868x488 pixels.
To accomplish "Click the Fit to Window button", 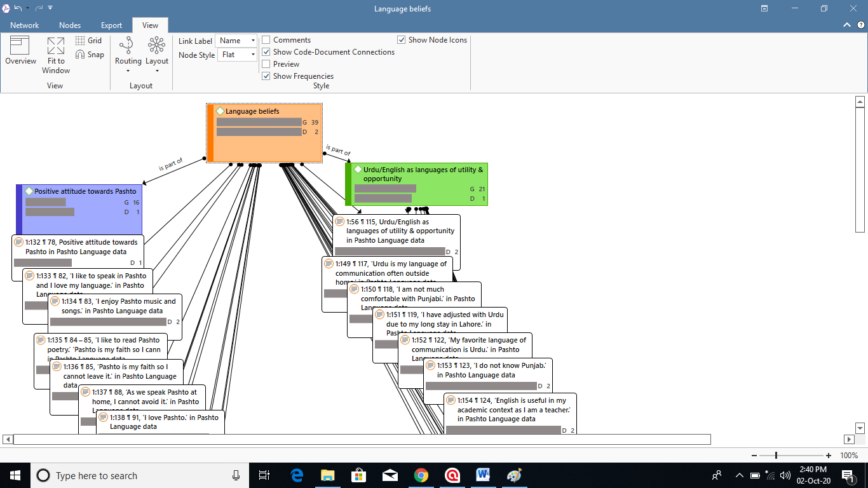I will (56, 55).
